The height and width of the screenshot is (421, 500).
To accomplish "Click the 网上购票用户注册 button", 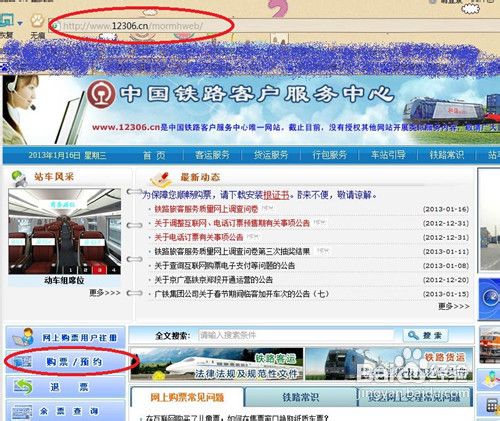I will point(65,338).
